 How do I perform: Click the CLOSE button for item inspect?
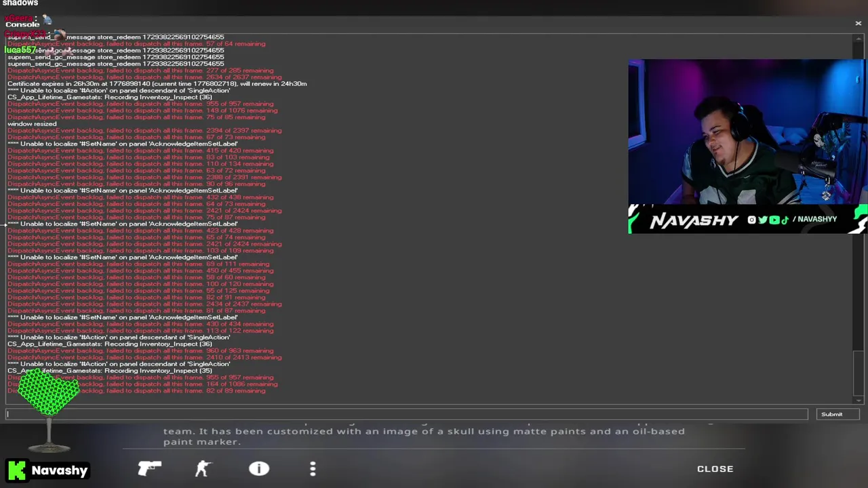click(715, 469)
